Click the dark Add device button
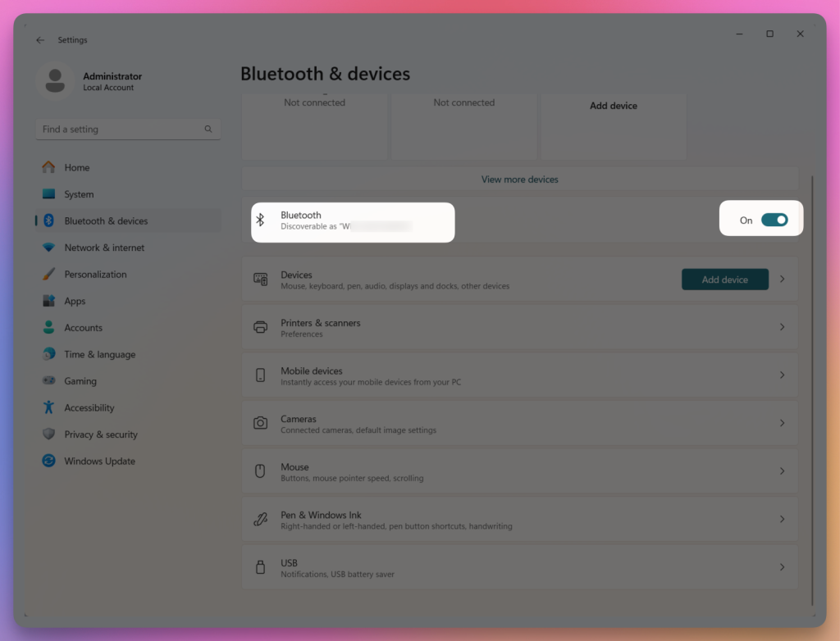The image size is (840, 641). (725, 279)
